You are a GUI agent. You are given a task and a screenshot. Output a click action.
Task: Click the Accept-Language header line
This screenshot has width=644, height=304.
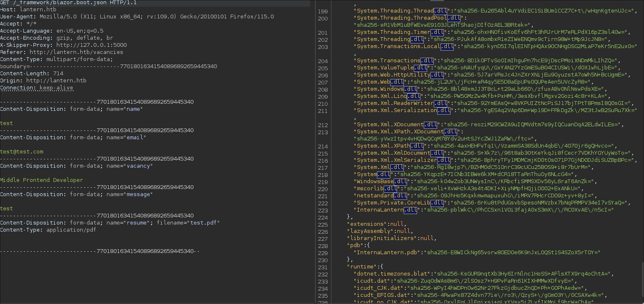52,31
